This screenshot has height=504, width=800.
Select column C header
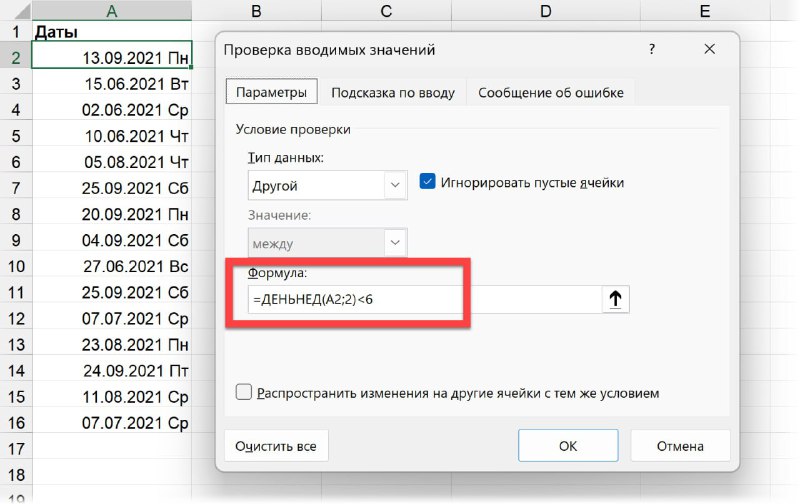pos(386,10)
